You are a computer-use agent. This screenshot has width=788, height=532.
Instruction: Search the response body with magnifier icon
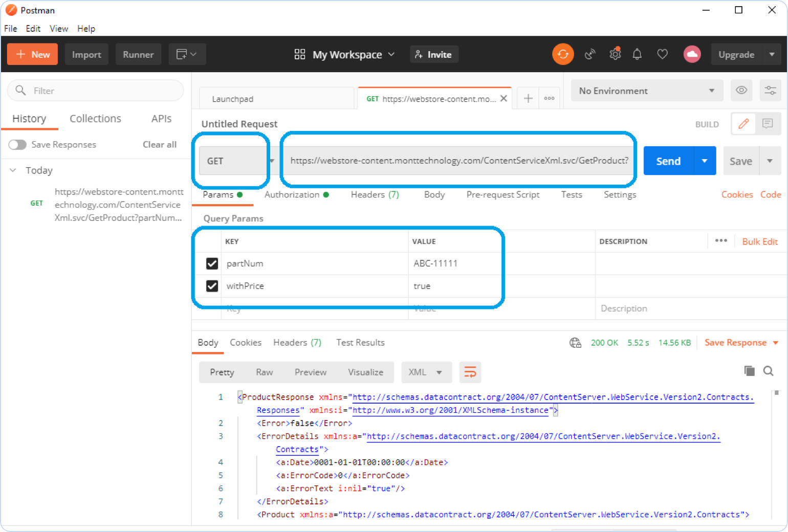pyautogui.click(x=768, y=371)
